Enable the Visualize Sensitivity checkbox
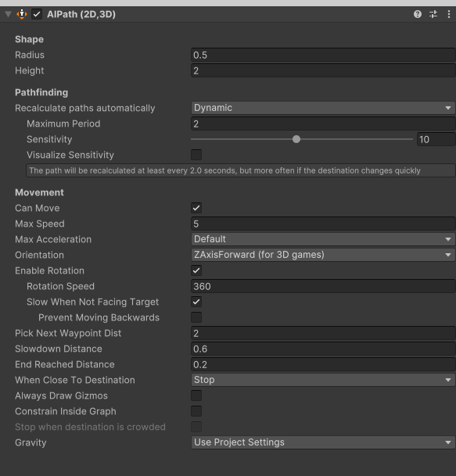456x476 pixels. tap(196, 155)
